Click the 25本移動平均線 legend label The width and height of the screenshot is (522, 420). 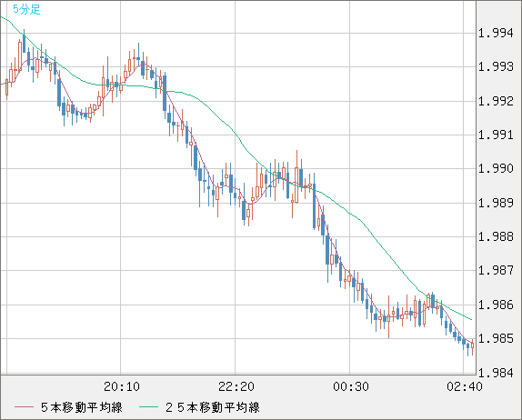tap(213, 407)
